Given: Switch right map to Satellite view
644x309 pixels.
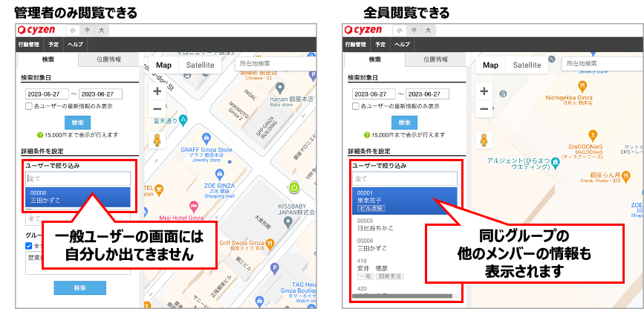Looking at the screenshot, I should (x=527, y=65).
